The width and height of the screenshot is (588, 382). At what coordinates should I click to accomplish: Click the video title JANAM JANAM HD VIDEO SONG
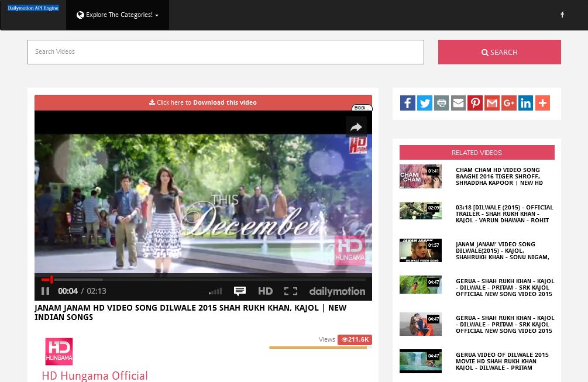pos(191,312)
